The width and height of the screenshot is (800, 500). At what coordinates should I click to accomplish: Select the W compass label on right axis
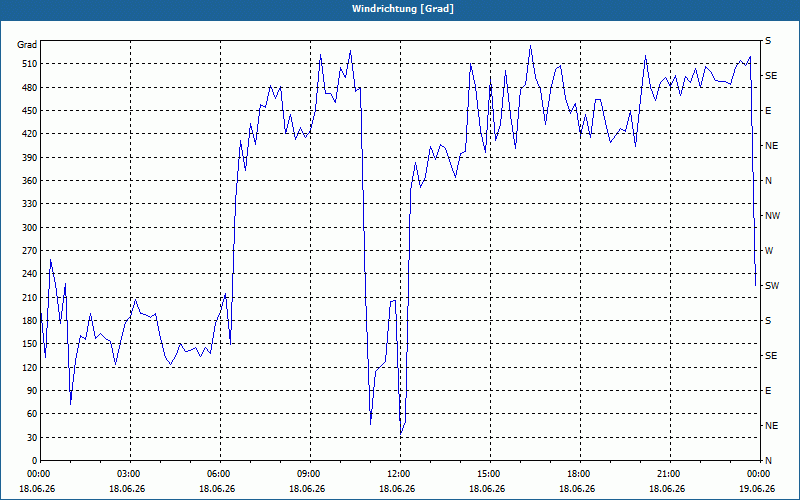click(x=769, y=251)
